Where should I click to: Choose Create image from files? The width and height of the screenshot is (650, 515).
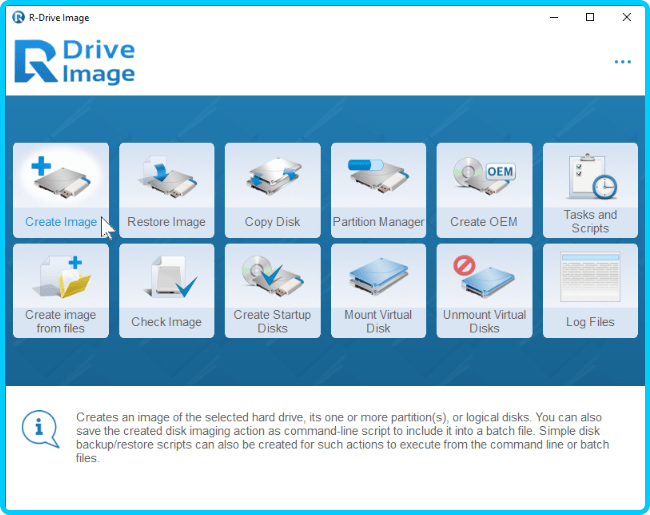61,291
